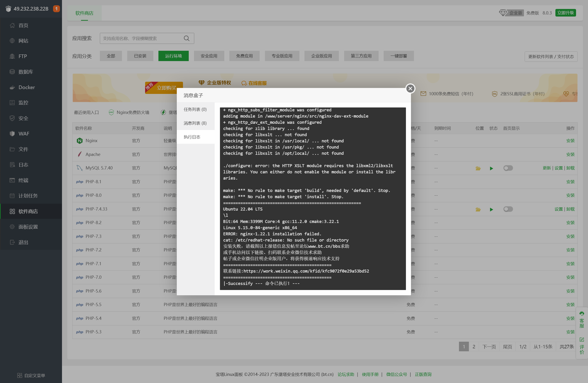Image resolution: width=588 pixels, height=383 pixels.
Task: Click the 计划任务 calendar sidebar icon
Action: click(x=12, y=196)
